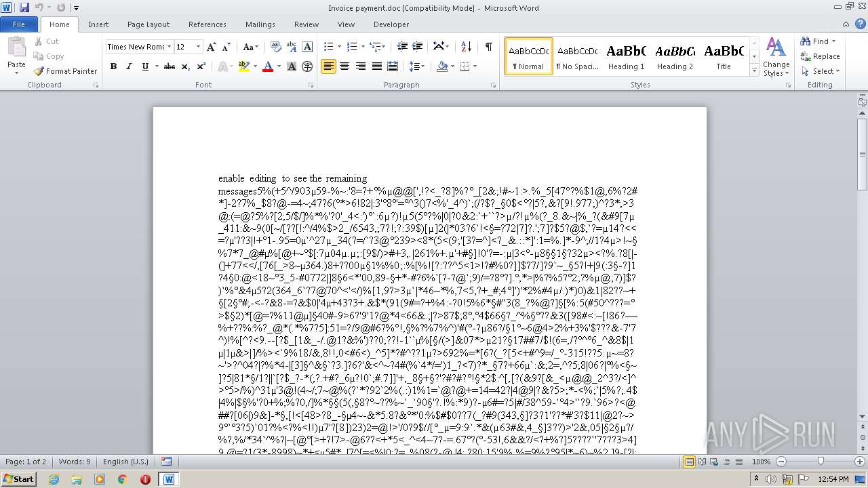This screenshot has width=868, height=488.
Task: Switch to the Mailings tab
Action: tap(260, 24)
